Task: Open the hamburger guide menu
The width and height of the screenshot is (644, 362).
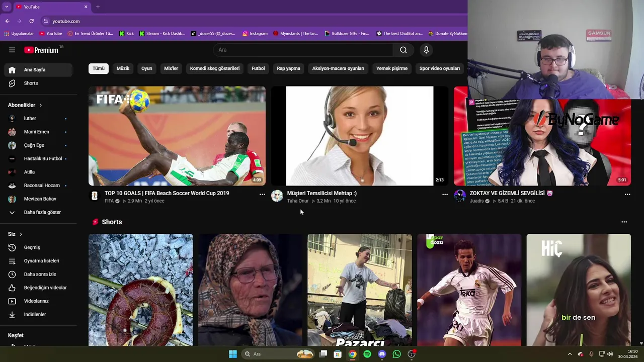Action: tap(12, 50)
